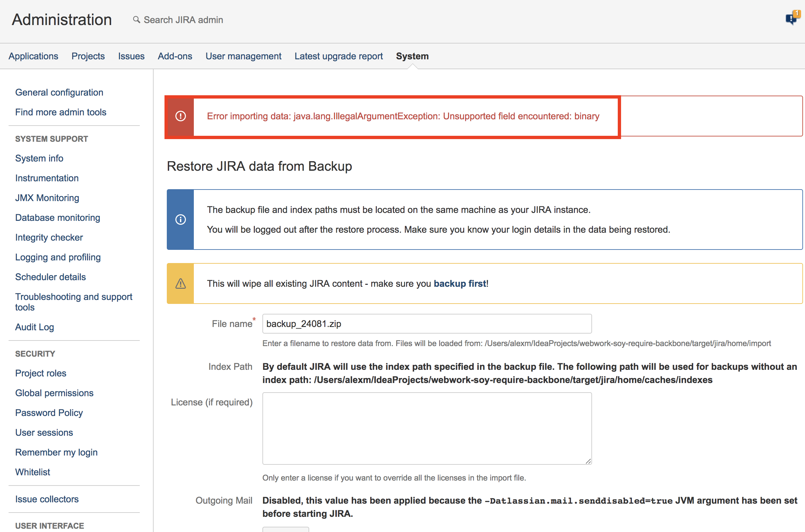Click the File name field showing backup_24081.zip
Image resolution: width=805 pixels, height=532 pixels.
(427, 324)
